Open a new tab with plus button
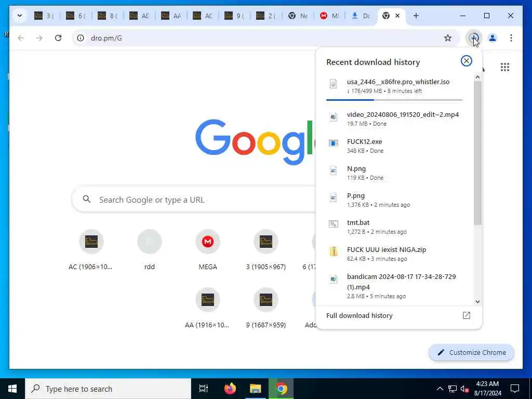The height and width of the screenshot is (399, 532). point(416,16)
